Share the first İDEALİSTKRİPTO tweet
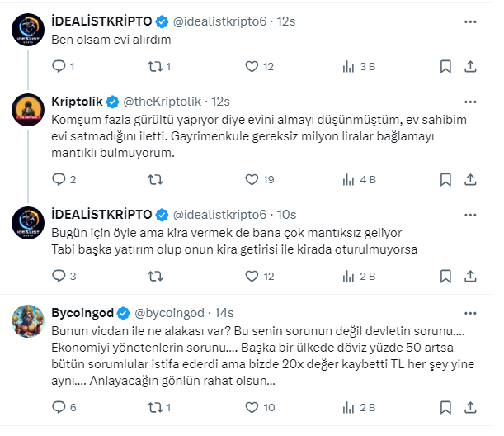This screenshot has height=436, width=504. (x=470, y=67)
